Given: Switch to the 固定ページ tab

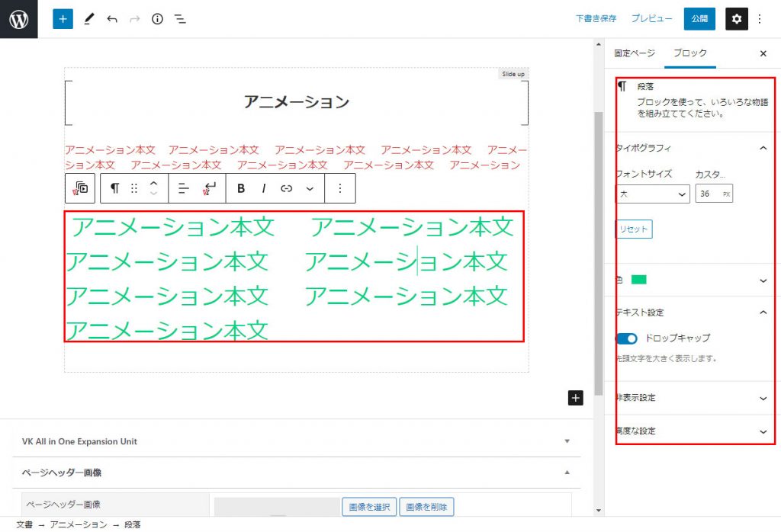Looking at the screenshot, I should [635, 53].
